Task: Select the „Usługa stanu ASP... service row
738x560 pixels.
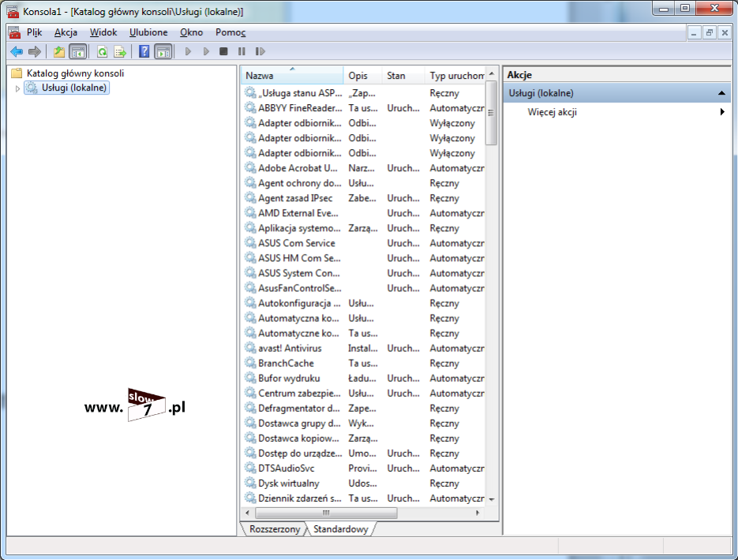Action: [364, 93]
